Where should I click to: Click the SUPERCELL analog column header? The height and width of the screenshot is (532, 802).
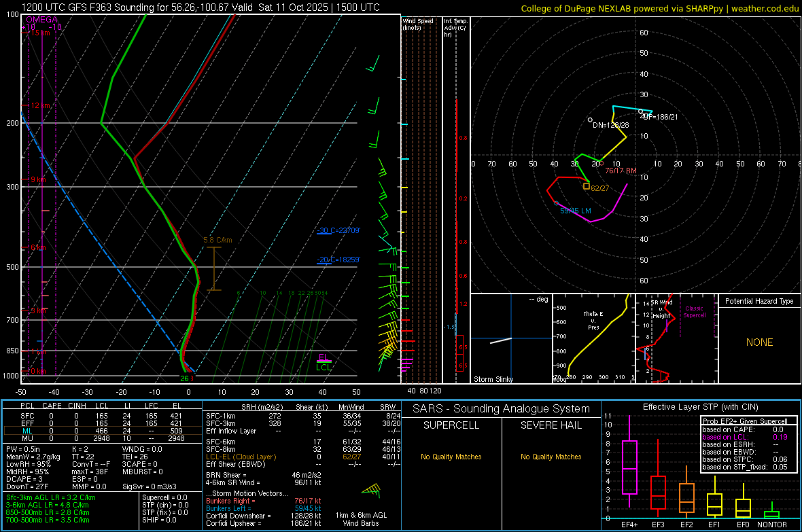[x=451, y=425]
